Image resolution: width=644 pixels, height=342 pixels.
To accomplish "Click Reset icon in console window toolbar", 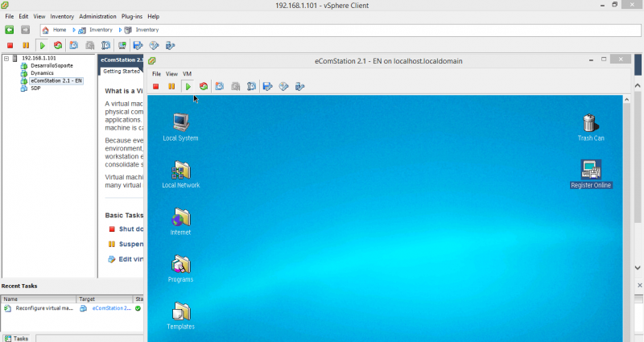I will click(204, 87).
